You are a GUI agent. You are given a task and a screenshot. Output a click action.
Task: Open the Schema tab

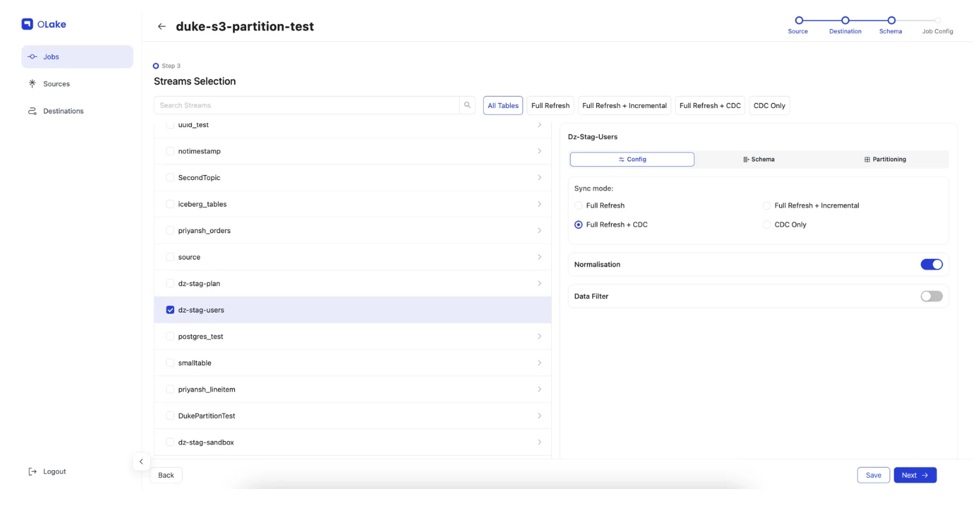pos(758,159)
